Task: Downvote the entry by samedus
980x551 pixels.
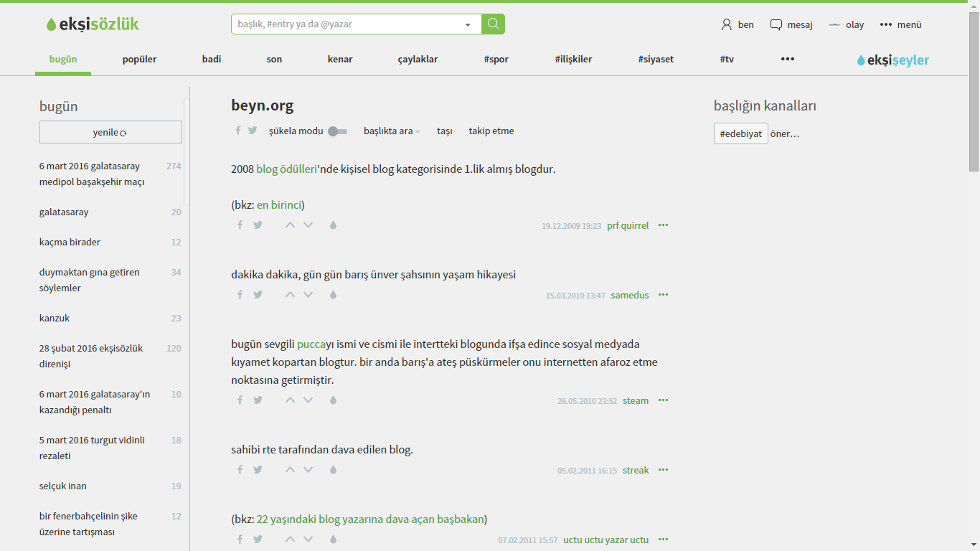Action: point(308,295)
